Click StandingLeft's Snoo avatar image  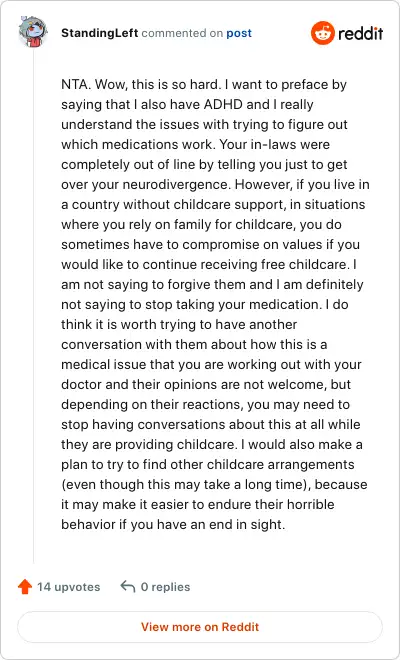coord(33,32)
